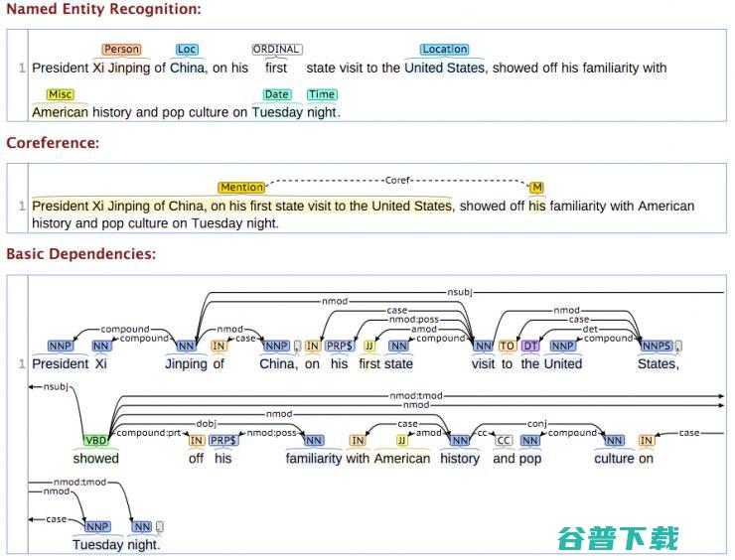Click the blue watermark logo at bottom right
This screenshot has height=560, width=735.
pos(618,537)
